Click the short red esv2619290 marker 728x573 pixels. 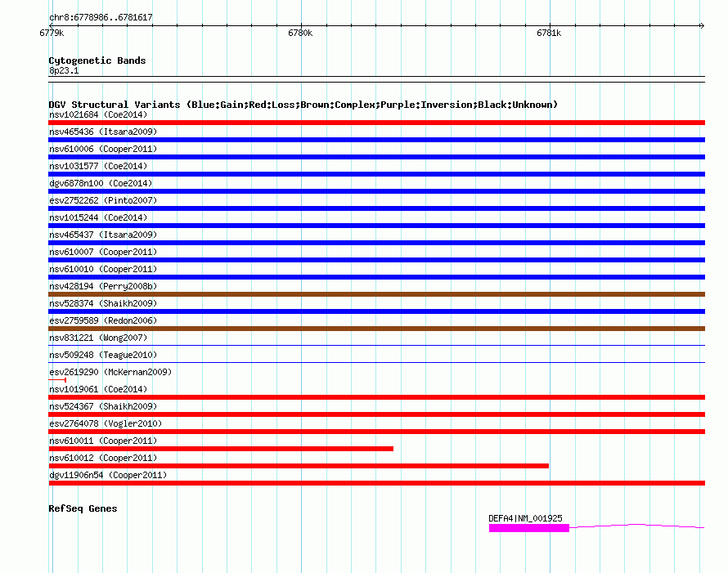pos(57,380)
